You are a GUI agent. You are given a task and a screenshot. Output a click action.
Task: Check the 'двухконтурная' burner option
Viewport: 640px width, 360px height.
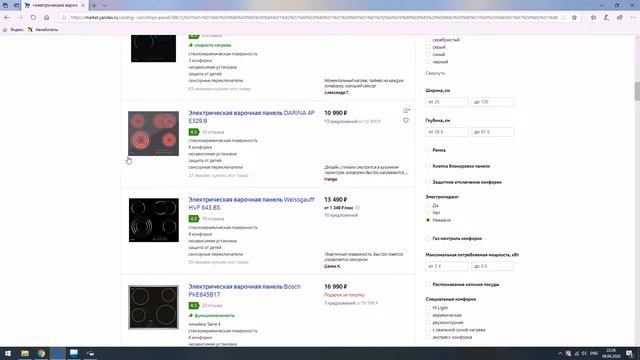pyautogui.click(x=428, y=322)
